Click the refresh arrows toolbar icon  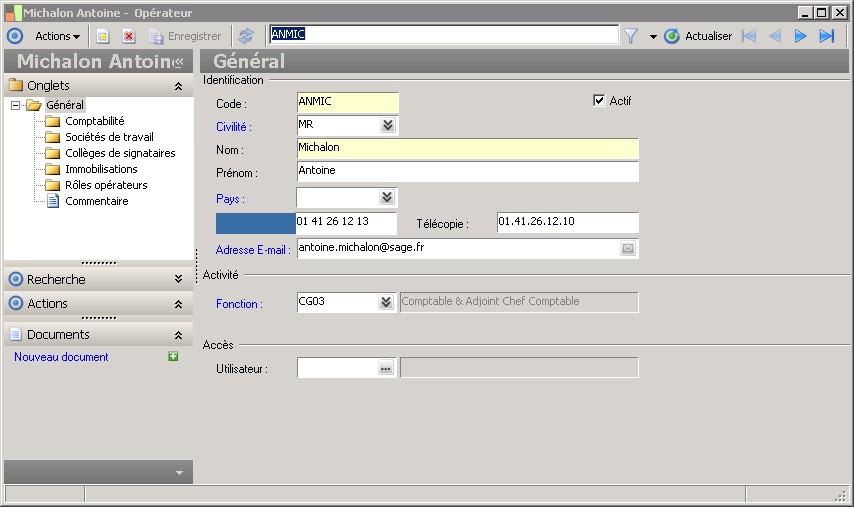(246, 36)
